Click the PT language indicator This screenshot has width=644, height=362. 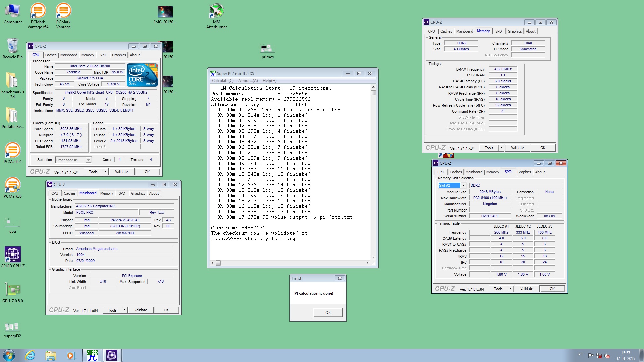click(x=580, y=355)
